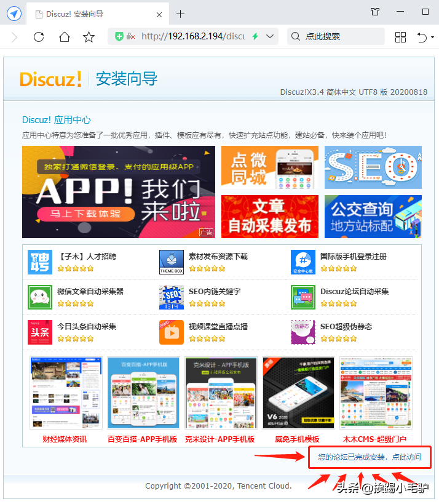
Task: Click the SEO内链关键字 puzzle icon
Action: (172, 297)
